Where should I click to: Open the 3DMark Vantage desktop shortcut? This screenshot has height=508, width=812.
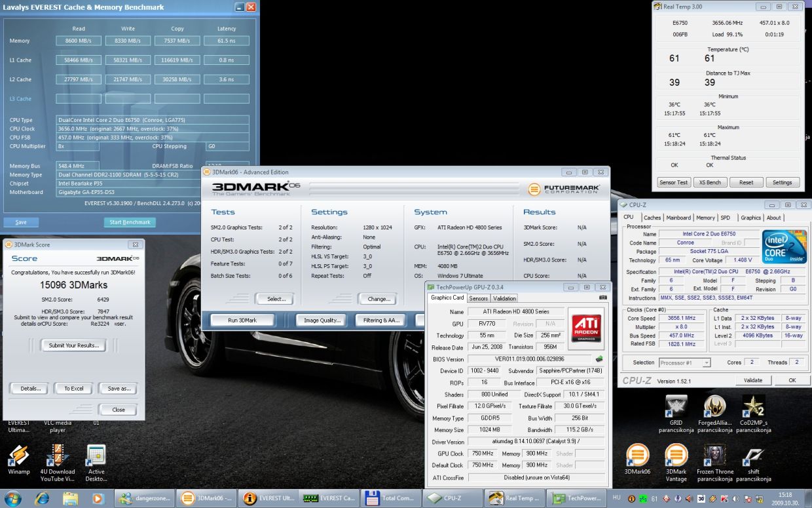[x=676, y=463]
